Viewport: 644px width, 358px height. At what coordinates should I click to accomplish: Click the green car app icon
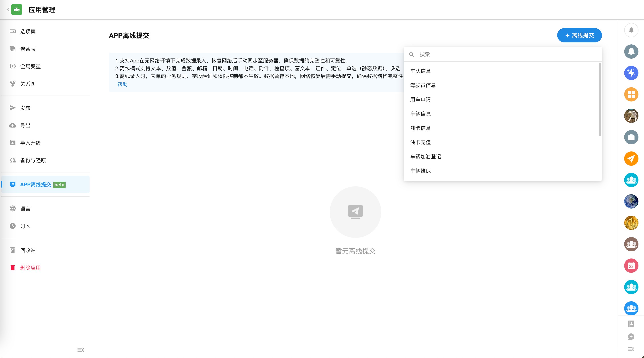pyautogui.click(x=17, y=10)
